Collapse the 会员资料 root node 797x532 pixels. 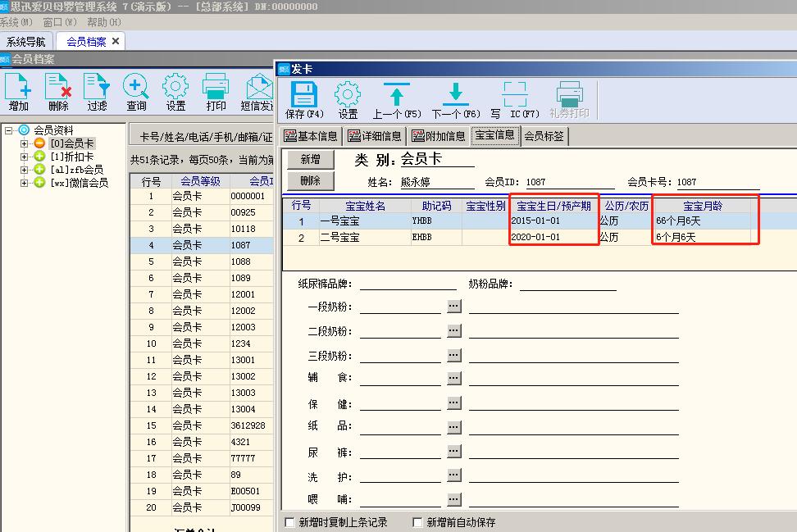[x=7, y=130]
